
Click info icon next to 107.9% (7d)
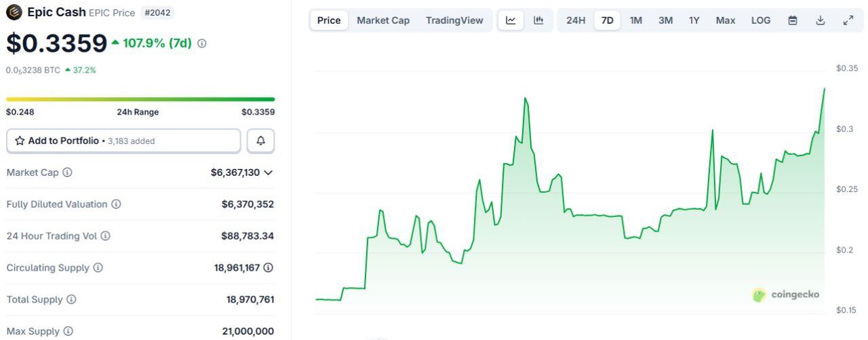point(201,43)
